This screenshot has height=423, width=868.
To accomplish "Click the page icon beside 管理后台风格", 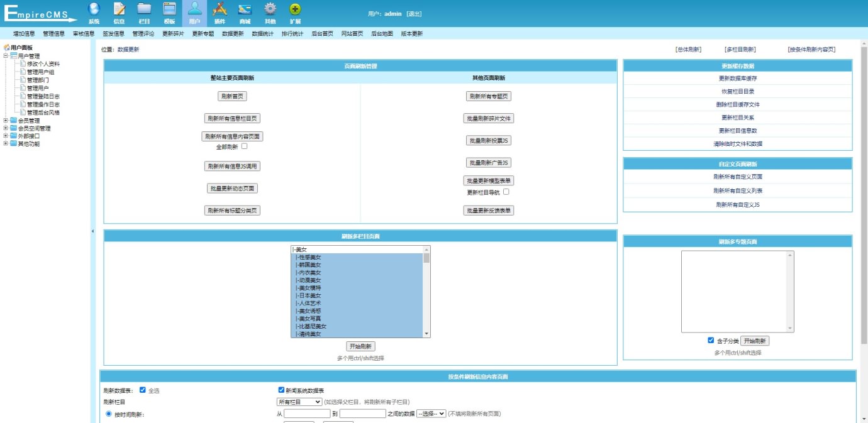I will (23, 113).
